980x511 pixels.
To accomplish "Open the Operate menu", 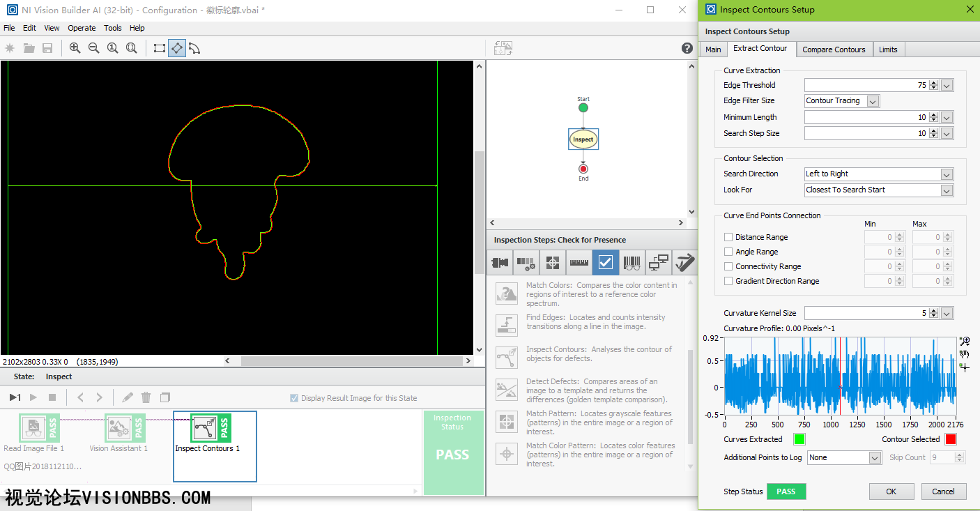I will click(x=82, y=28).
